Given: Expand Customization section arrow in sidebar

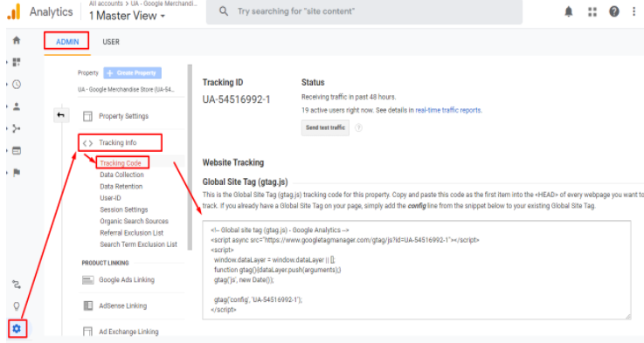Looking at the screenshot, I should pos(7,62).
